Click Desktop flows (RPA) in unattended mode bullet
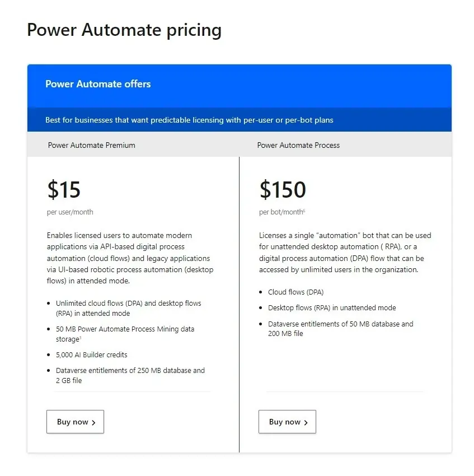Viewport: 474px width, 476px height. pos(332,308)
